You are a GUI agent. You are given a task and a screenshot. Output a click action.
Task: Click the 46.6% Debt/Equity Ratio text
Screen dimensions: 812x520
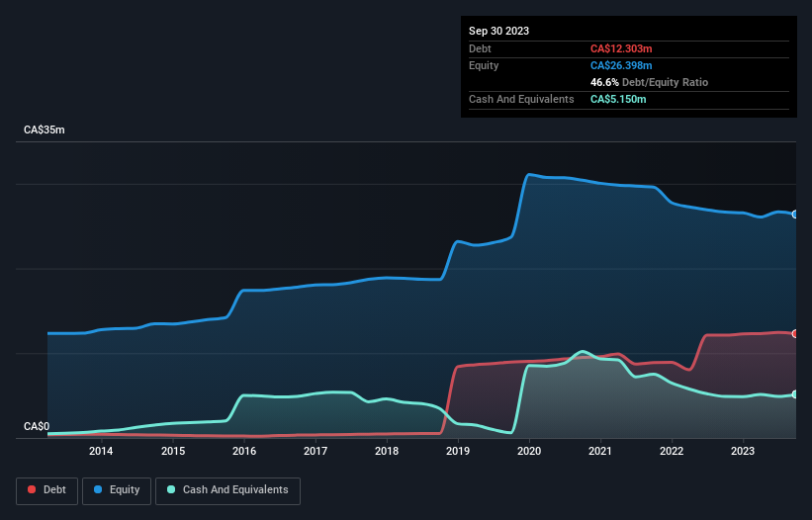(649, 82)
